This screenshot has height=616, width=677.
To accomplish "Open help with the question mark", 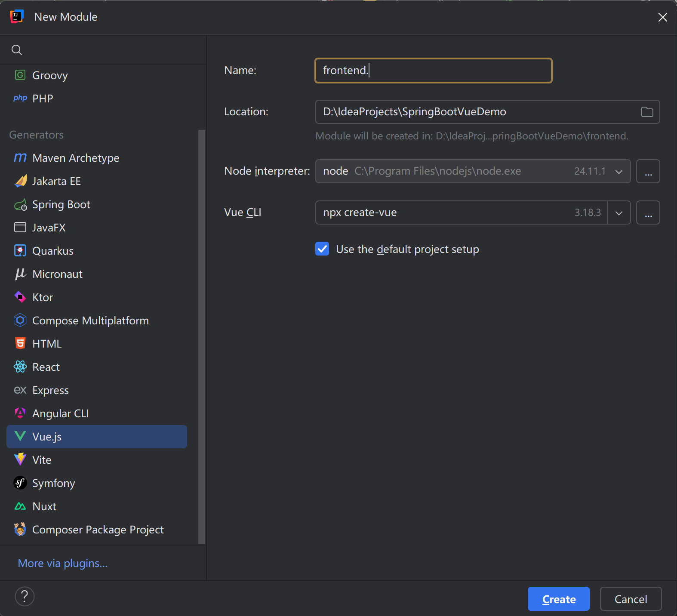I will (25, 597).
